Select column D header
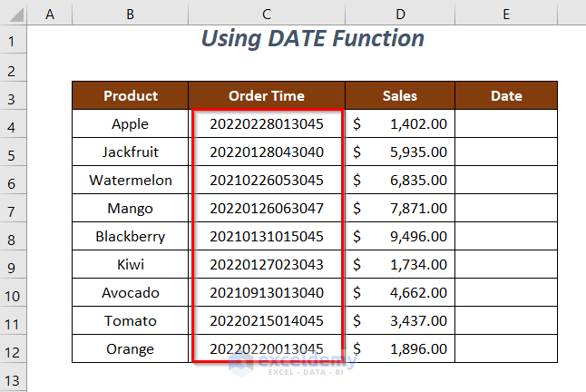 (x=400, y=13)
